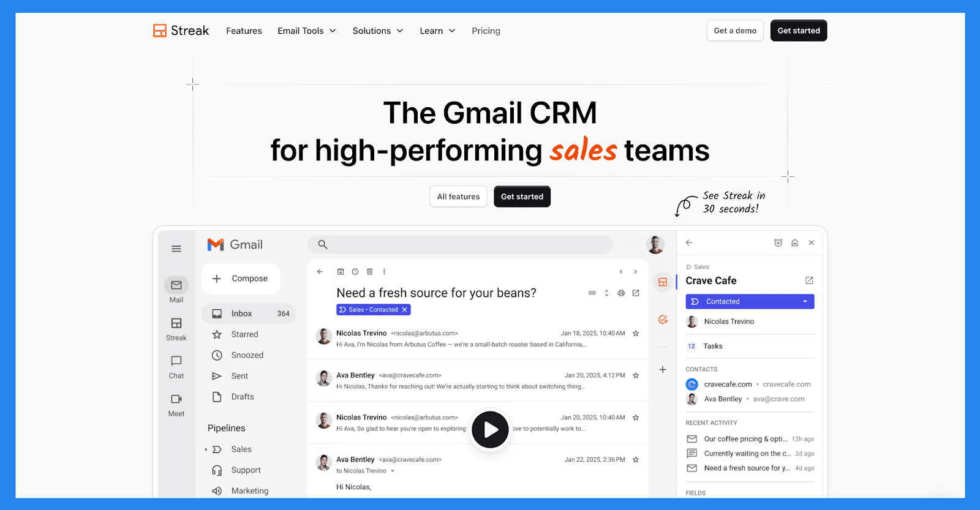The width and height of the screenshot is (980, 510).
Task: Star the Jan 18 Nicolas Trevino email
Action: (x=636, y=334)
